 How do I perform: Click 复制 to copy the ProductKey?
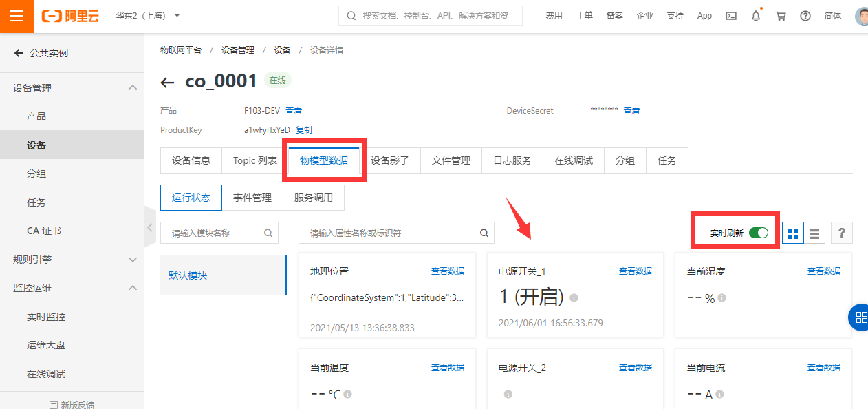click(303, 129)
